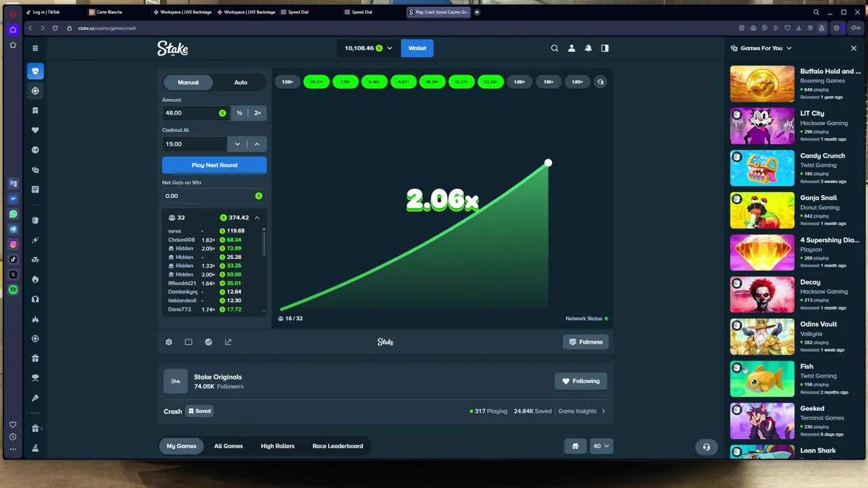The width and height of the screenshot is (868, 488).
Task: Click the Cashout At input field
Action: tap(195, 144)
